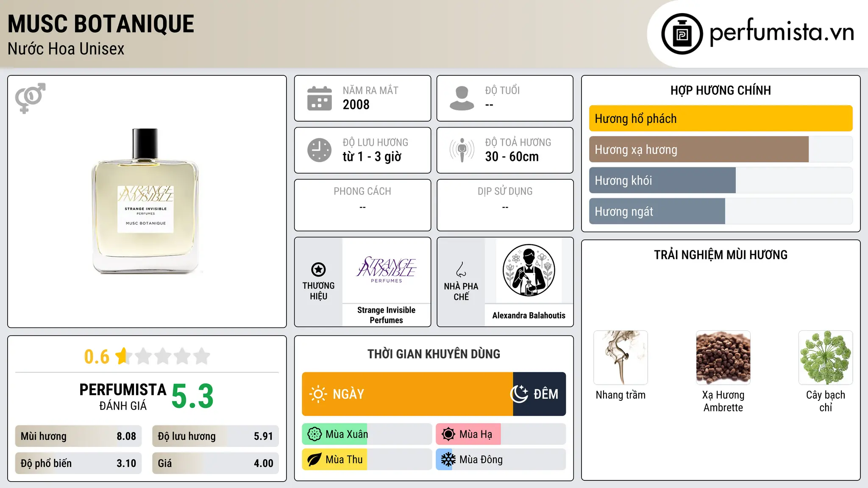This screenshot has width=868, height=488.
Task: Click the snowflake icon for Mùa Đông
Action: click(448, 460)
